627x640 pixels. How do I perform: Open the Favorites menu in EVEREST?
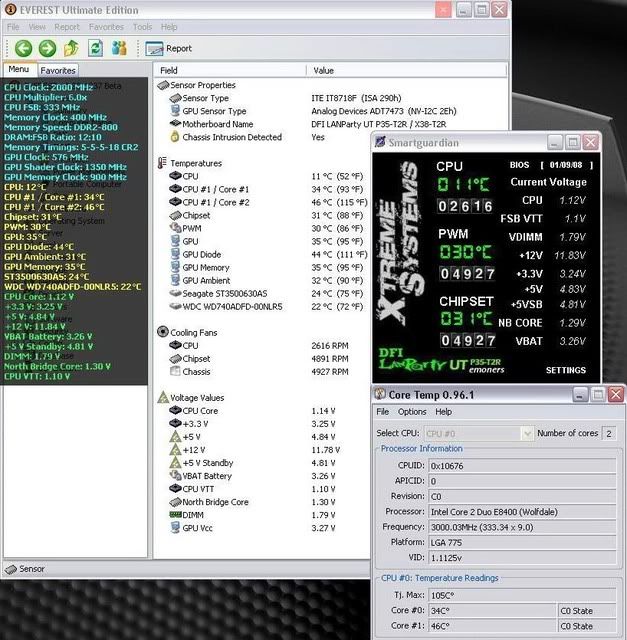[106, 27]
